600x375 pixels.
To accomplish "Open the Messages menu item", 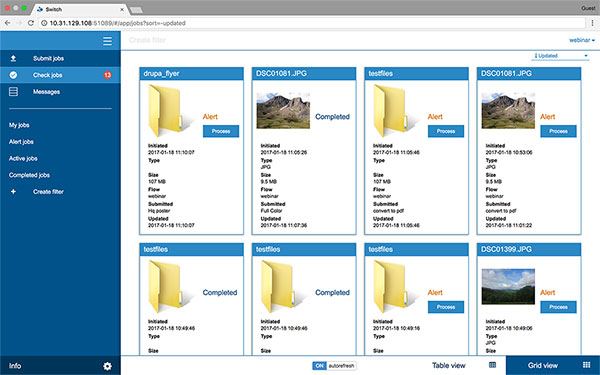I will tap(60, 92).
